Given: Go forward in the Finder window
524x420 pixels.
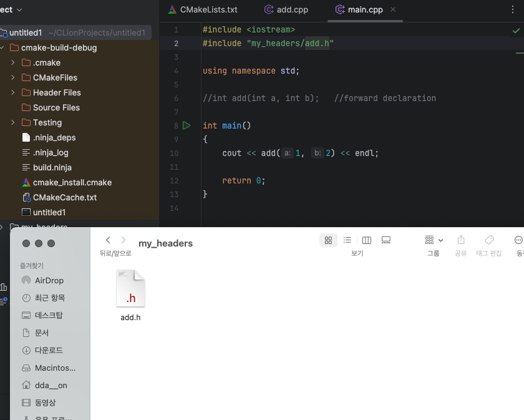Looking at the screenshot, I should point(124,240).
